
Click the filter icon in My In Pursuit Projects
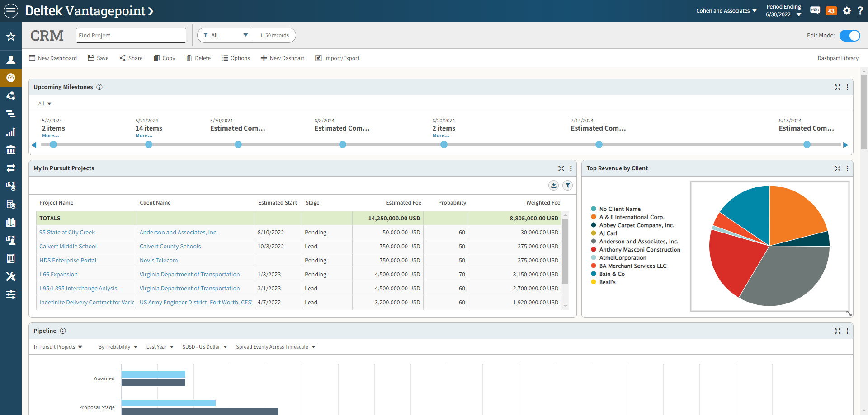(568, 185)
